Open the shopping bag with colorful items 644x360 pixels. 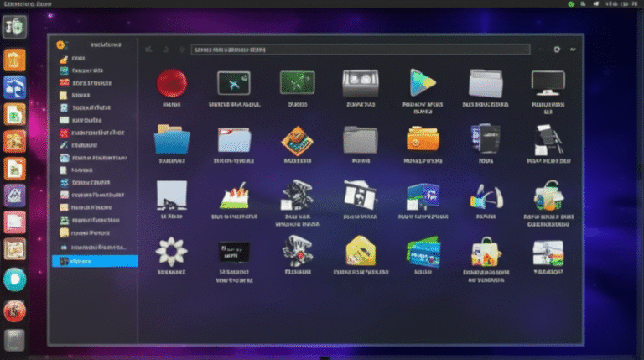click(486, 252)
